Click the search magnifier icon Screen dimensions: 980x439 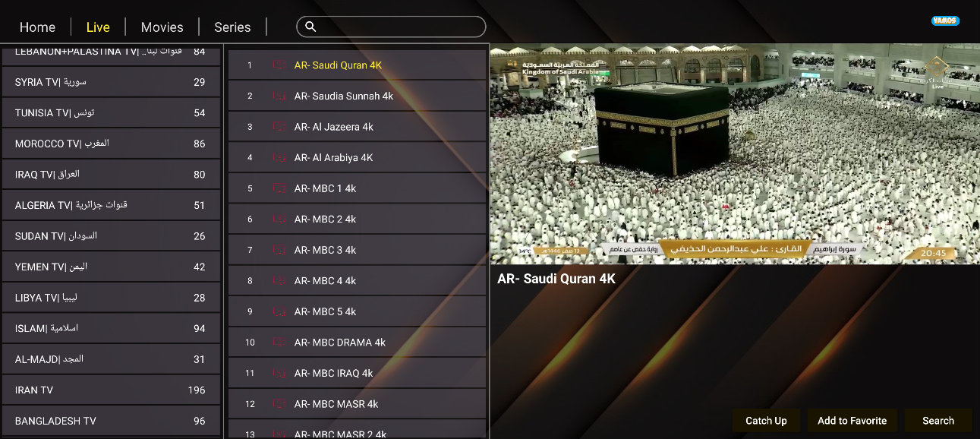pos(310,27)
